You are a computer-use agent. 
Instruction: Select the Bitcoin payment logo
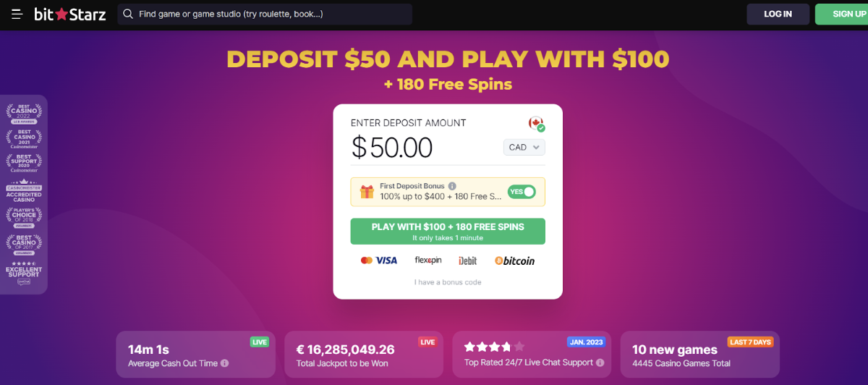click(514, 261)
